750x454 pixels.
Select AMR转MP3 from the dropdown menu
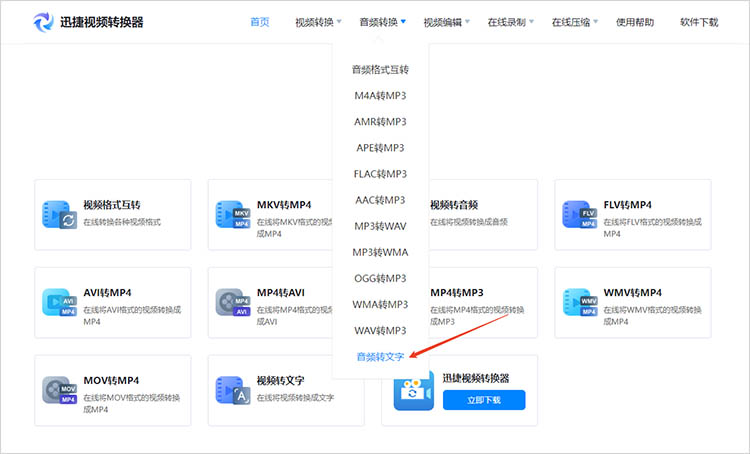point(380,122)
